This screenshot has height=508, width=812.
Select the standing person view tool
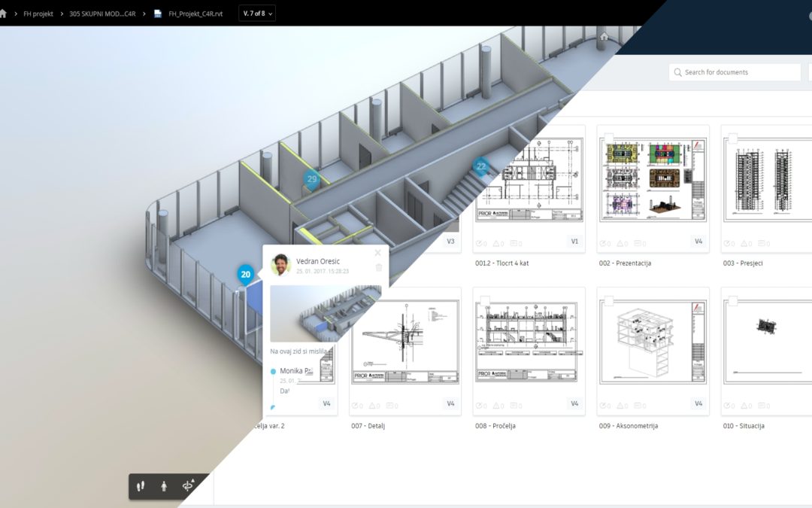164,486
